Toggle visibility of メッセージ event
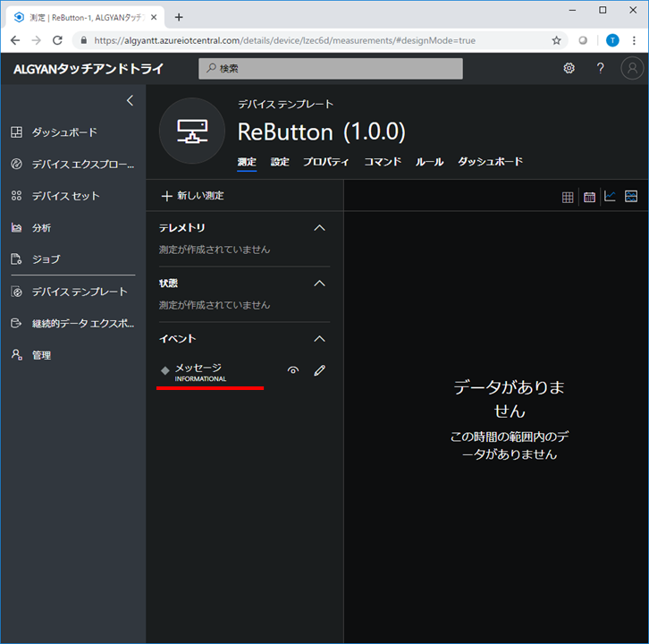The image size is (649, 644). [x=293, y=370]
